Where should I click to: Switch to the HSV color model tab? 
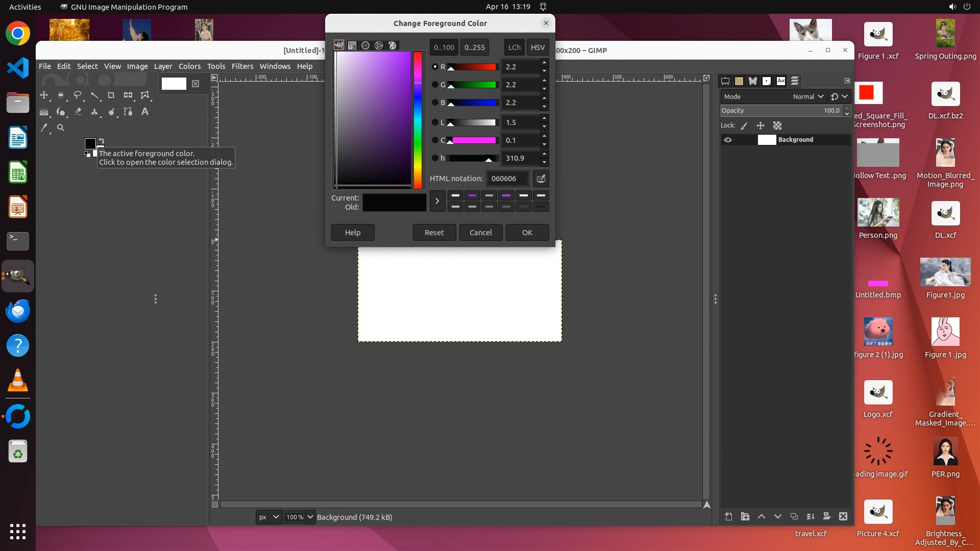(537, 47)
